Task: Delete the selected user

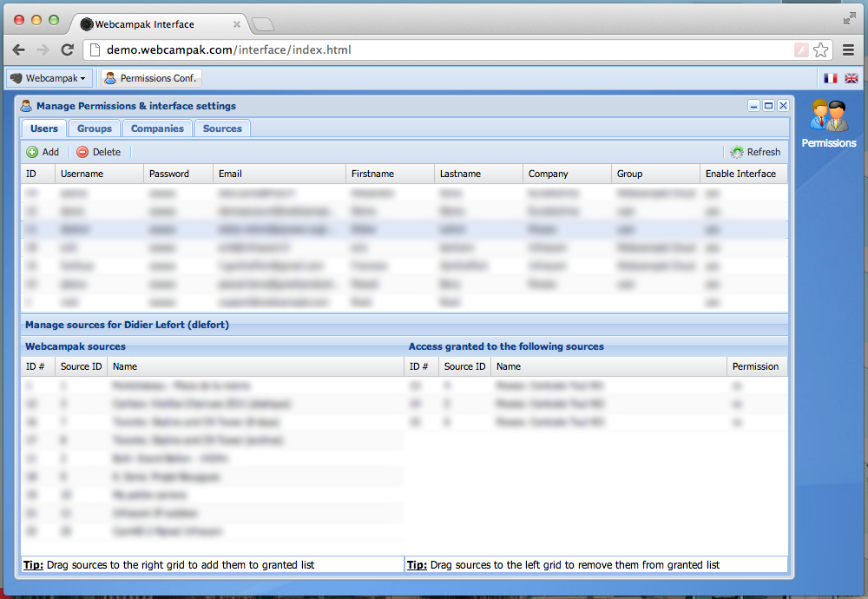Action: [x=99, y=152]
